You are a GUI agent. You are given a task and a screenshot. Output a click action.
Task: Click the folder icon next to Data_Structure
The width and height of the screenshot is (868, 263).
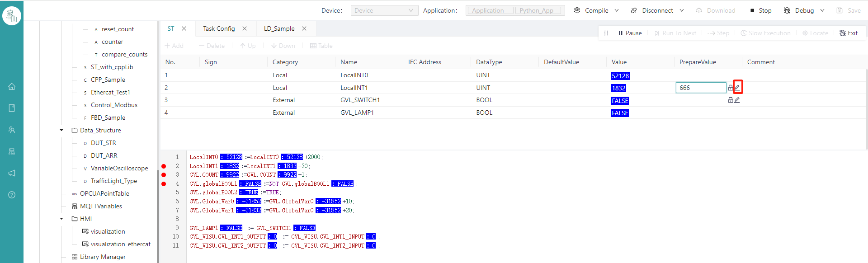click(x=75, y=130)
